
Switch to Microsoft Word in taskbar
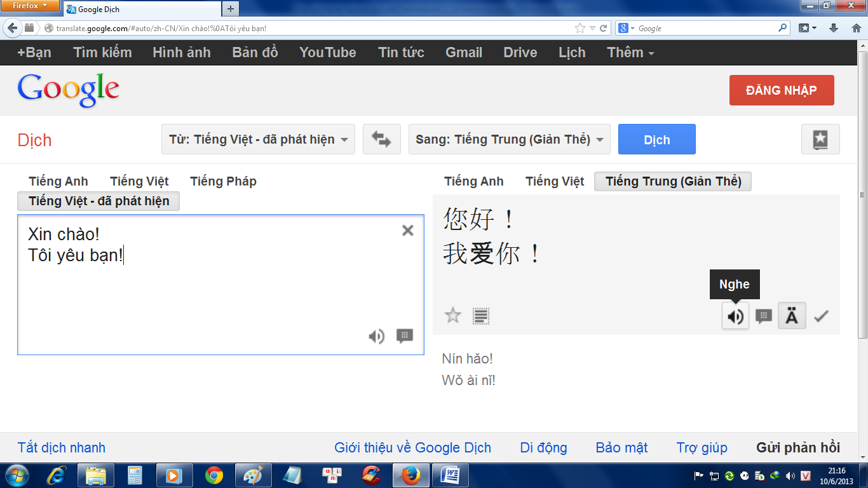point(450,475)
